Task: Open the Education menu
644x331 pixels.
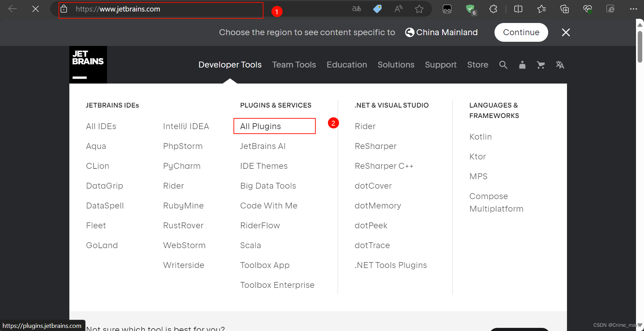Action: 347,65
